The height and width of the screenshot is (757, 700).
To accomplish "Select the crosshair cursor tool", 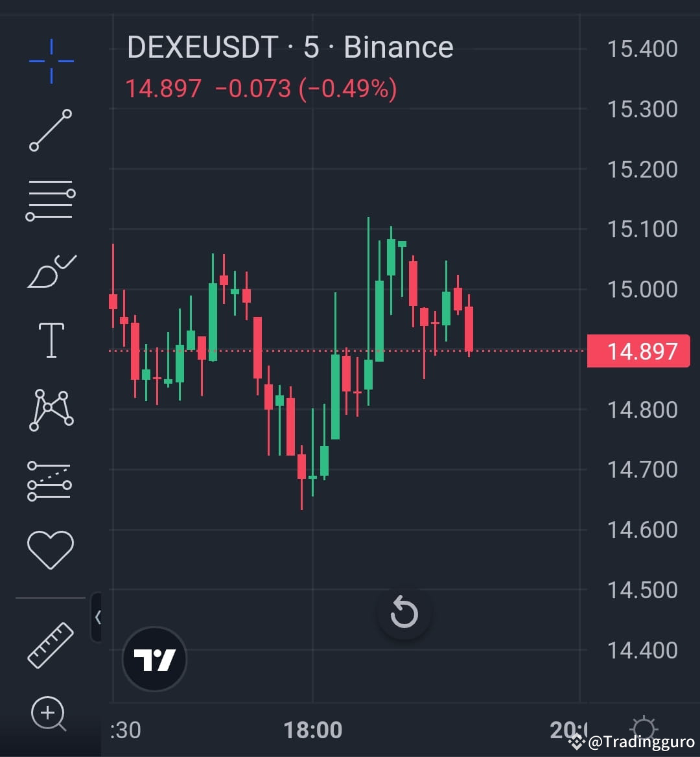I will click(x=51, y=62).
